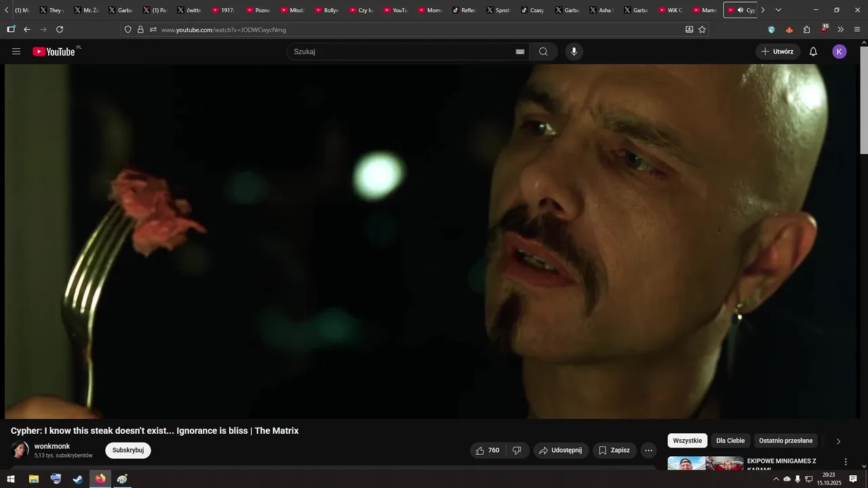Open the EKIPOWE MINIGAMES video thumbnail

pyautogui.click(x=705, y=464)
